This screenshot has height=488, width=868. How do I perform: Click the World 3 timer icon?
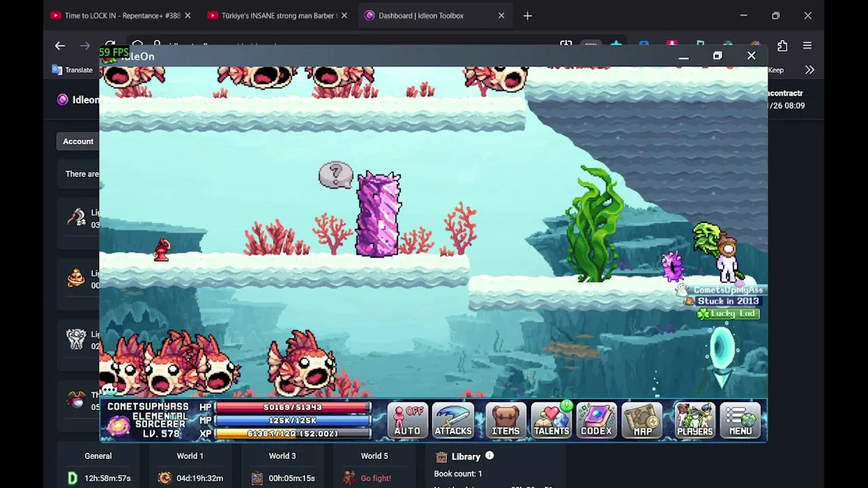(257, 478)
